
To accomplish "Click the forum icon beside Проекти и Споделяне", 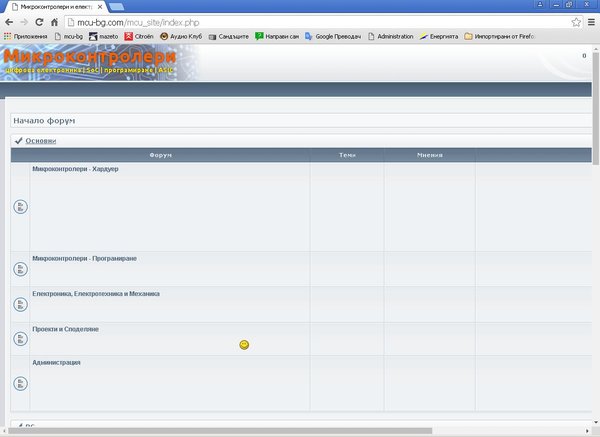I will (x=20, y=339).
